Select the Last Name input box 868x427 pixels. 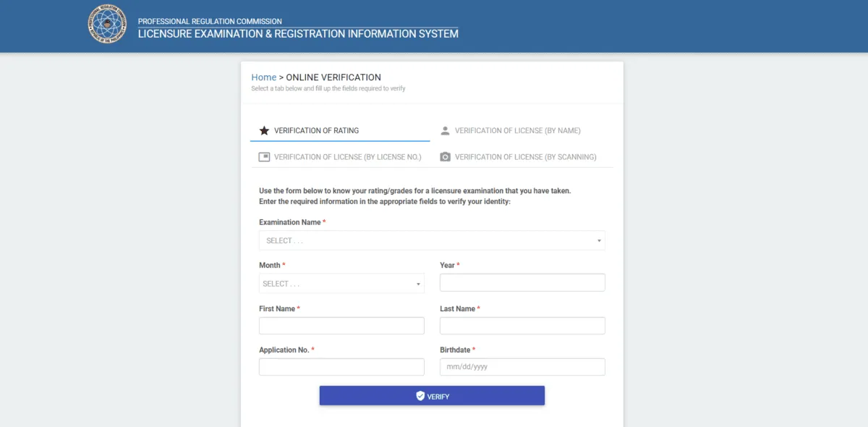522,326
